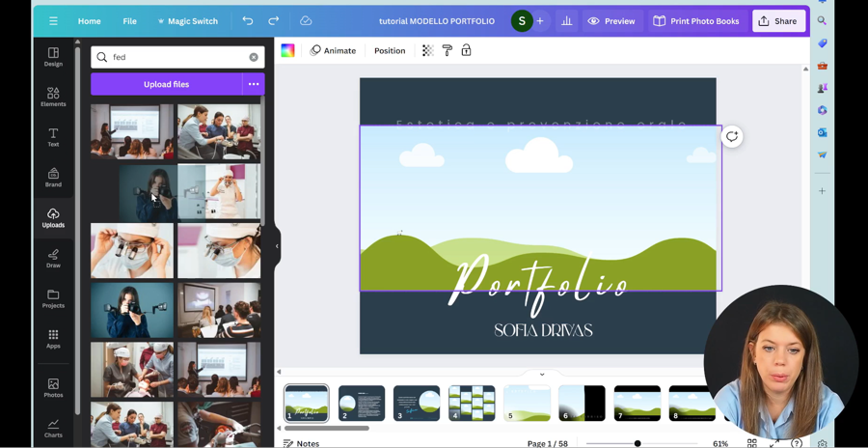The width and height of the screenshot is (868, 448).
Task: Open the rainbow color picker swatch
Action: (287, 50)
